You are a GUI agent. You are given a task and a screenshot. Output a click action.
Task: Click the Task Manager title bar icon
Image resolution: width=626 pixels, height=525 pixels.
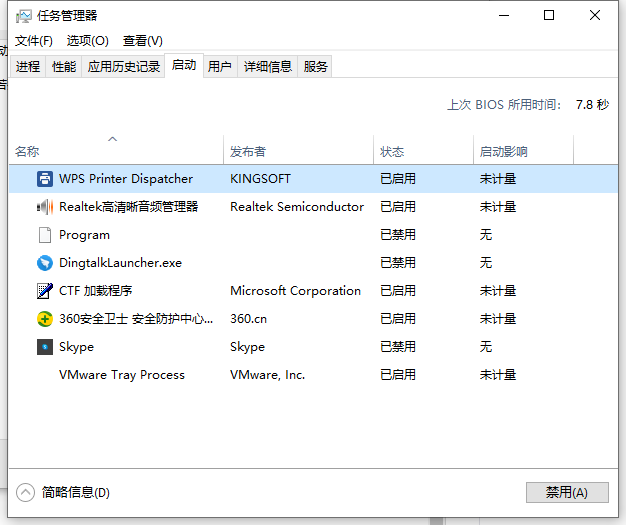(x=23, y=16)
